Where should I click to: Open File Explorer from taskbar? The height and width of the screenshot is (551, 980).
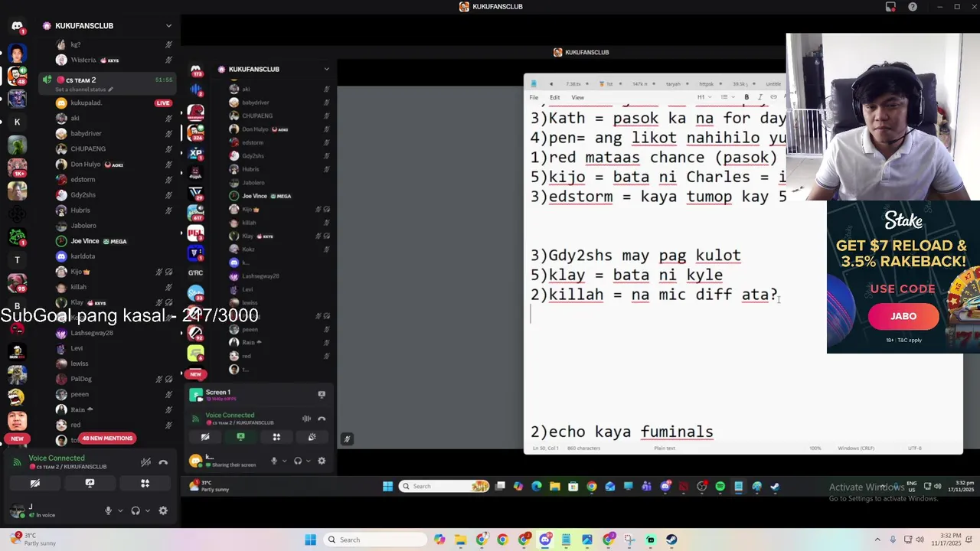click(x=460, y=540)
